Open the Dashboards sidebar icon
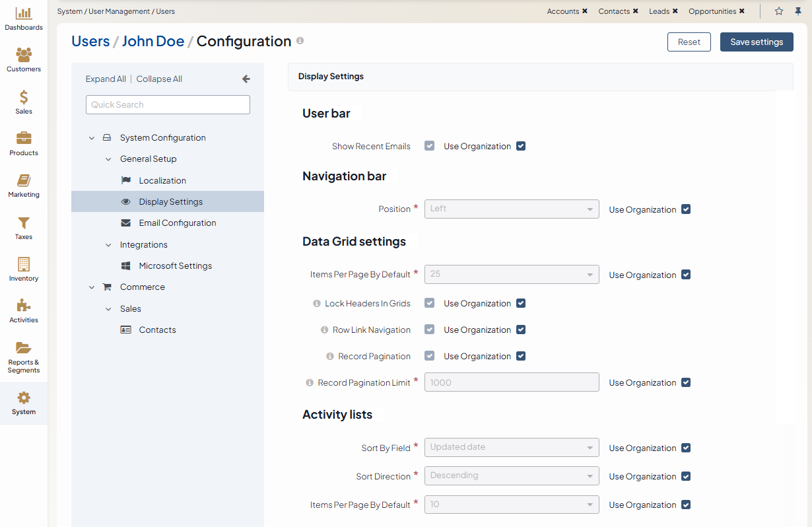This screenshot has height=527, width=812. (x=24, y=14)
